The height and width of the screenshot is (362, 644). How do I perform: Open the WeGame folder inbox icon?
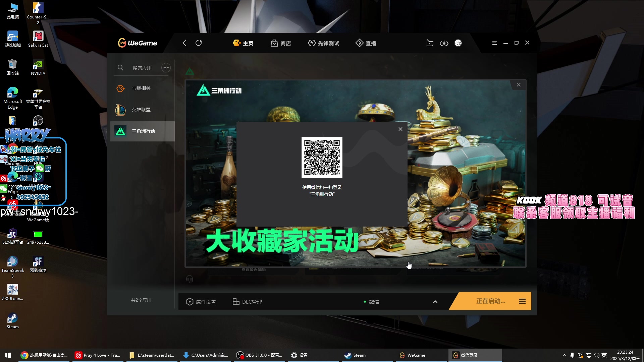[x=430, y=43]
